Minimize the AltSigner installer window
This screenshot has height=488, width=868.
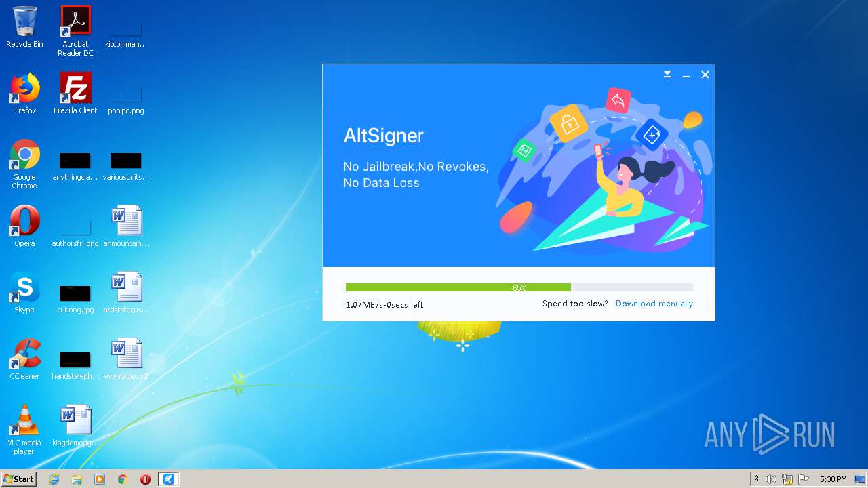[x=686, y=75]
